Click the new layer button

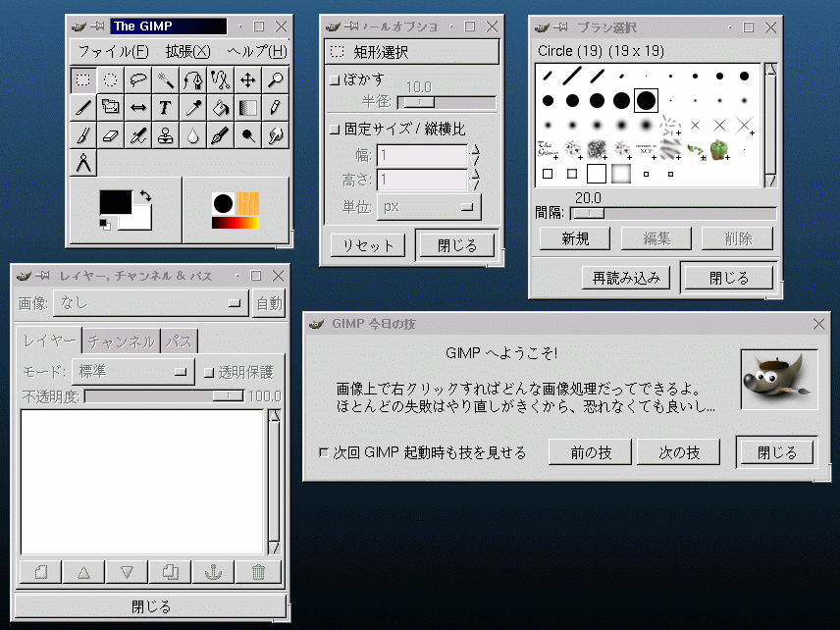pyautogui.click(x=40, y=572)
